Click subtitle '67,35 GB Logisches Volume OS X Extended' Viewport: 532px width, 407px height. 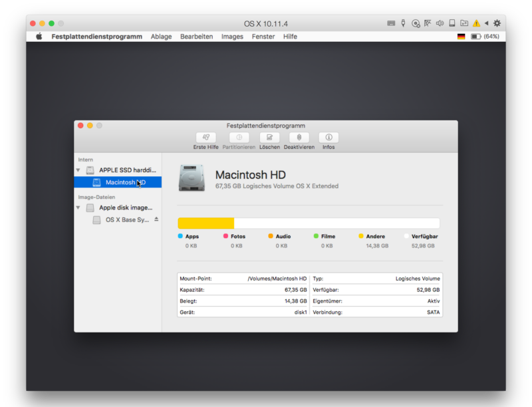(x=277, y=186)
